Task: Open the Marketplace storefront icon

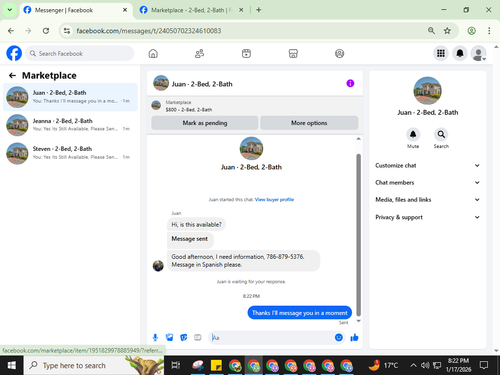Action: pos(293,53)
